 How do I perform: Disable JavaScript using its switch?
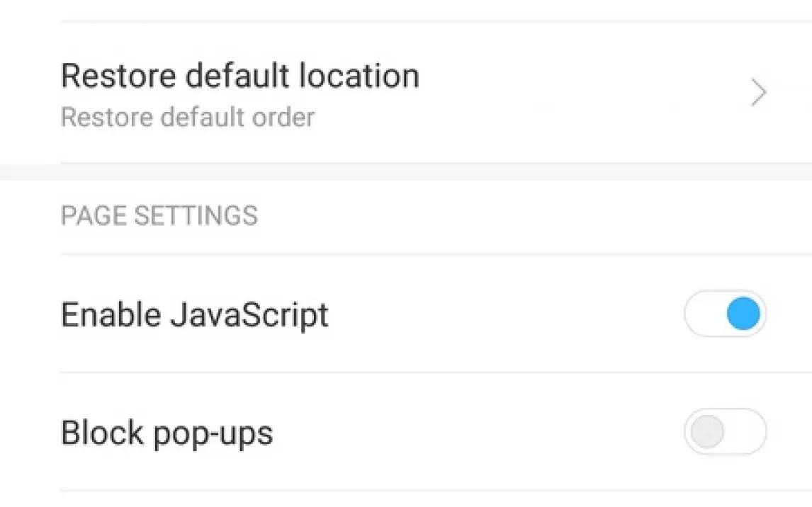[725, 314]
